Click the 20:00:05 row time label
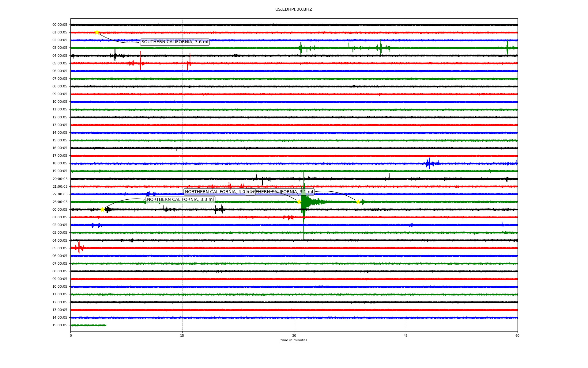588x368 pixels. 60,179
